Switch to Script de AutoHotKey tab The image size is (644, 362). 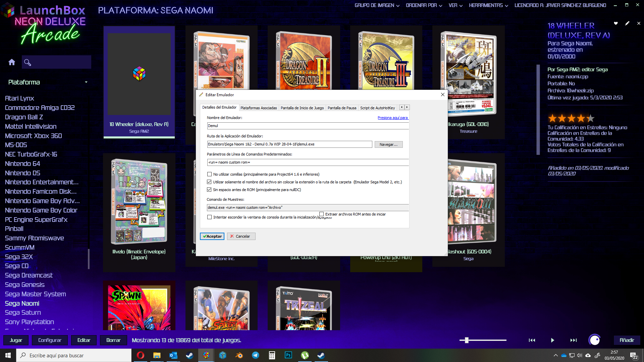[377, 108]
